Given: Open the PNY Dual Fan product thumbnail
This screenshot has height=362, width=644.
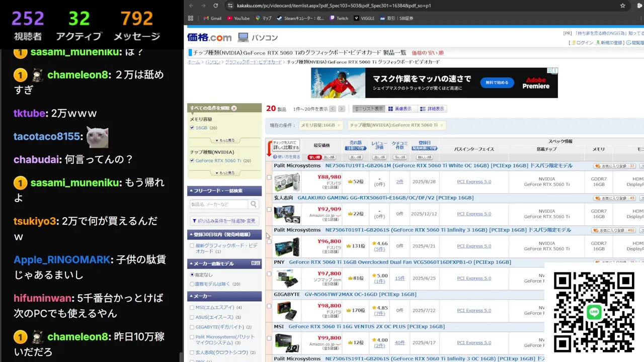Looking at the screenshot, I should (x=287, y=279).
